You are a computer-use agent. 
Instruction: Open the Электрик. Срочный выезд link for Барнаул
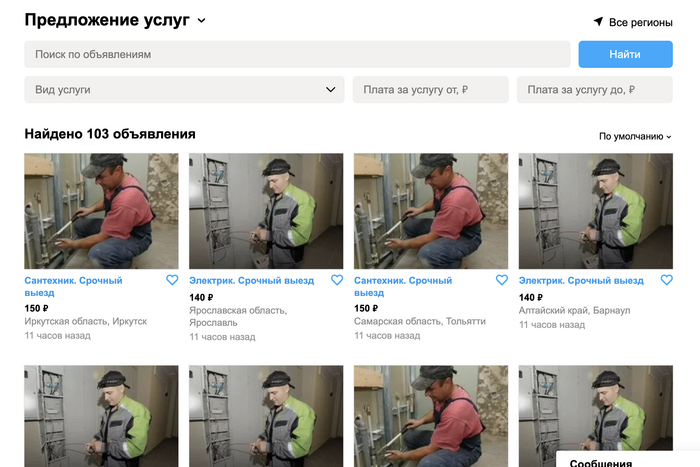pyautogui.click(x=581, y=281)
